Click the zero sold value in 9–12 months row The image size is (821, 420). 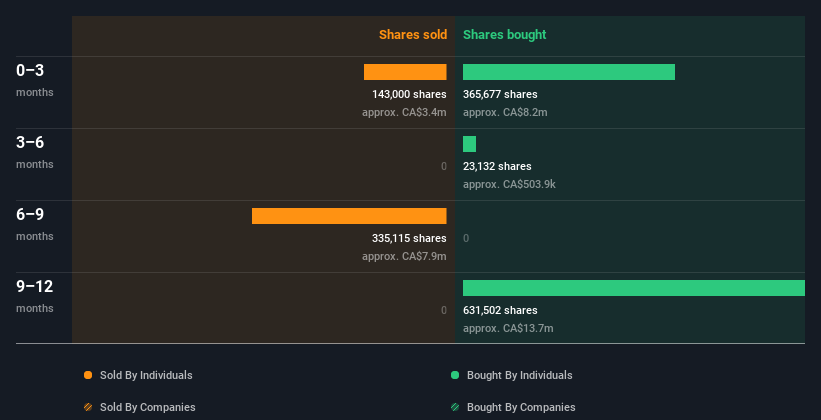(444, 310)
